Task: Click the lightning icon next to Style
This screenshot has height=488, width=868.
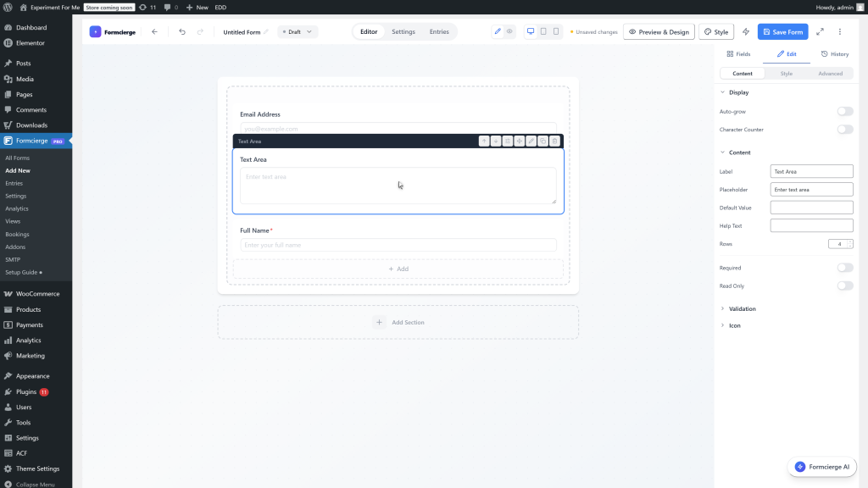Action: 745,30
